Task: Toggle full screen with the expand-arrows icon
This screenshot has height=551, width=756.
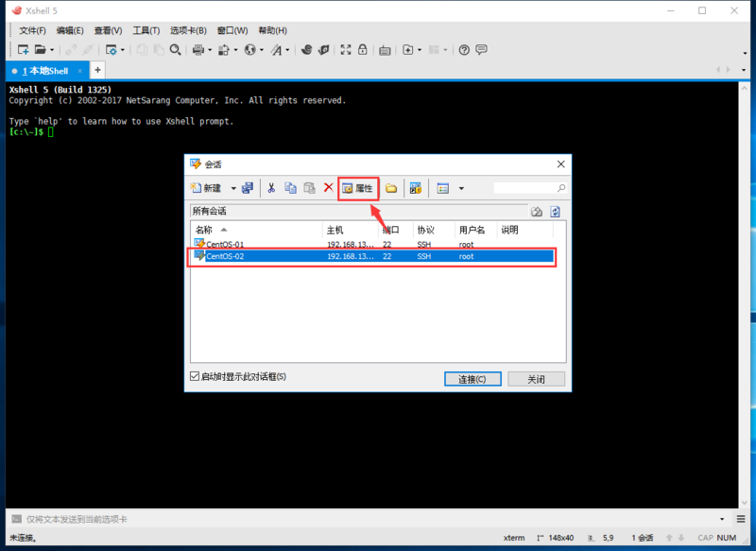Action: pos(346,50)
